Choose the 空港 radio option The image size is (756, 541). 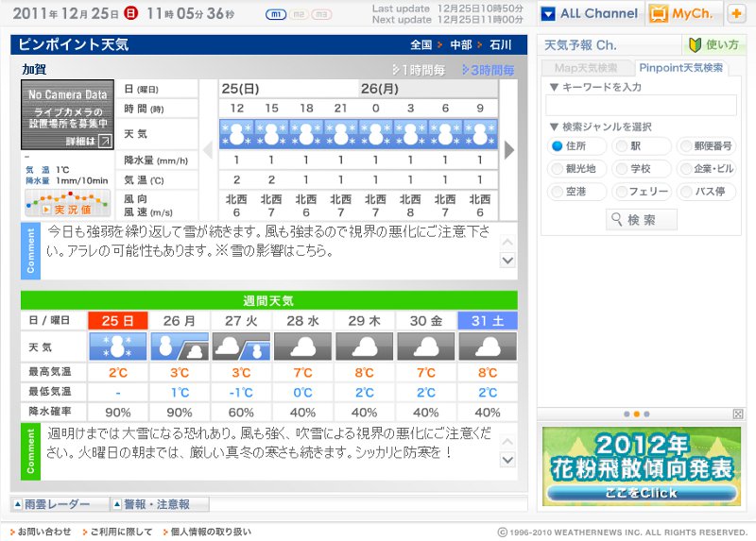tap(557, 192)
